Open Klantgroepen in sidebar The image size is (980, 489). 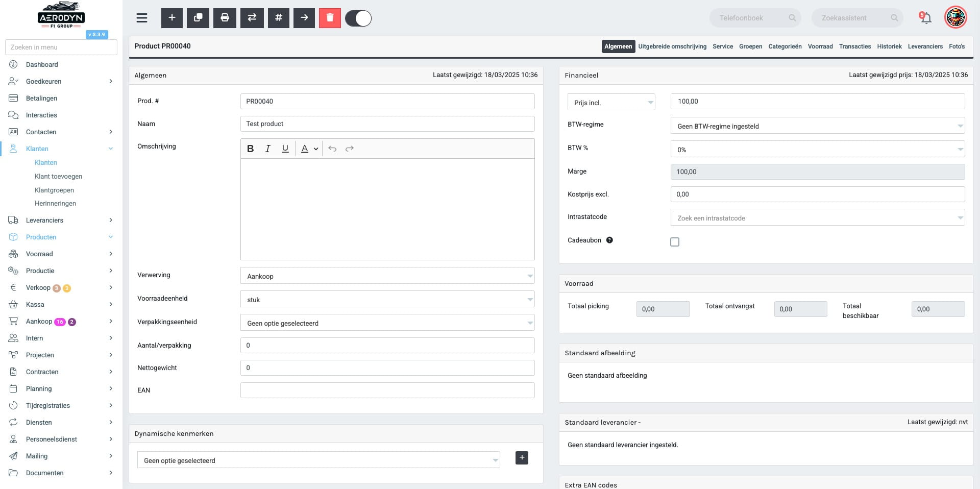54,190
